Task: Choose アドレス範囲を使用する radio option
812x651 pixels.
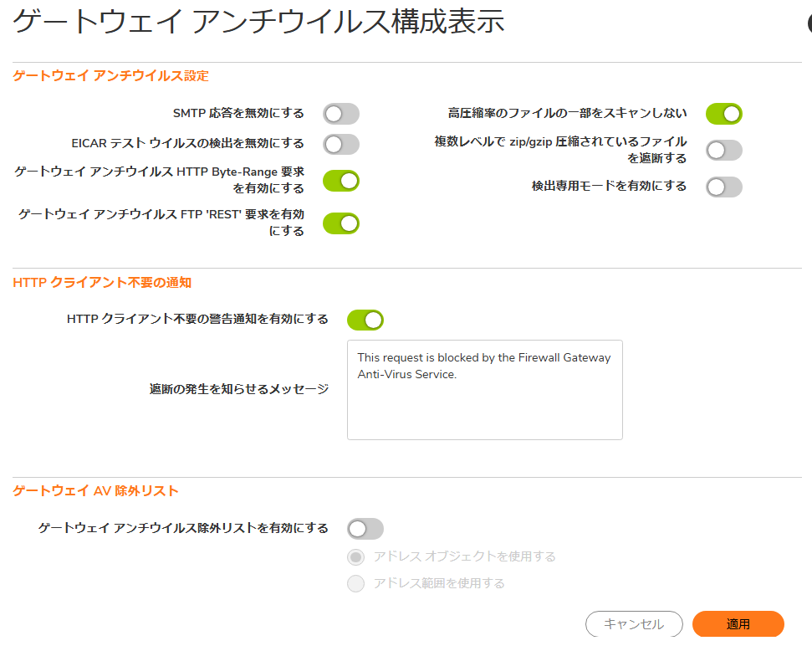Action: click(x=355, y=583)
